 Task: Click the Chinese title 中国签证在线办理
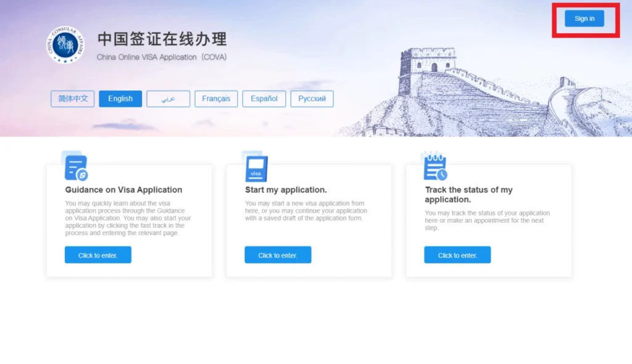[162, 39]
